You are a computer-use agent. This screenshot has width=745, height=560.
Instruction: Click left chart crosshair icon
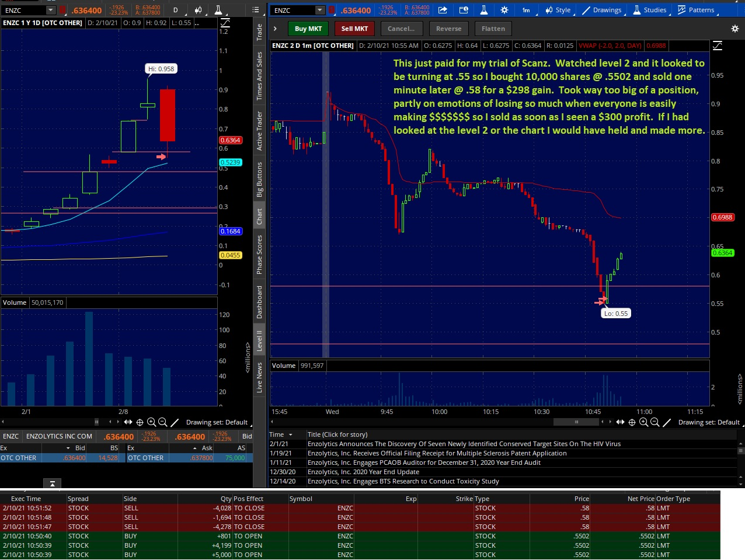point(140,422)
